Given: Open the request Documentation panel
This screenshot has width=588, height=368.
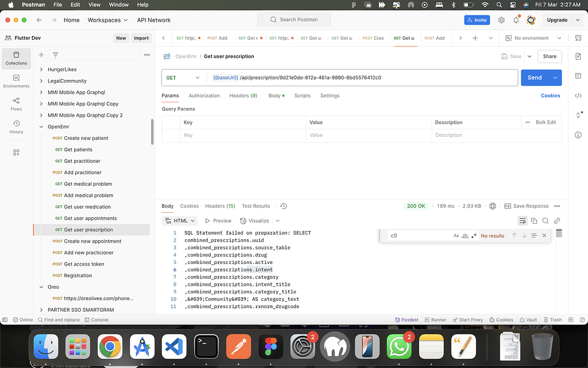Looking at the screenshot, I should (x=579, y=56).
